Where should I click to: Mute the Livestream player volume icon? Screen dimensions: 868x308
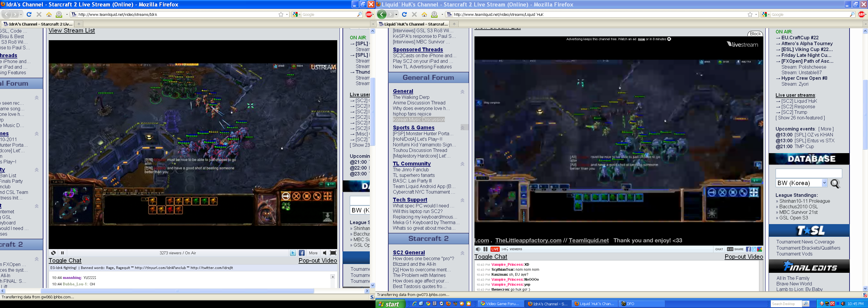pos(478,249)
